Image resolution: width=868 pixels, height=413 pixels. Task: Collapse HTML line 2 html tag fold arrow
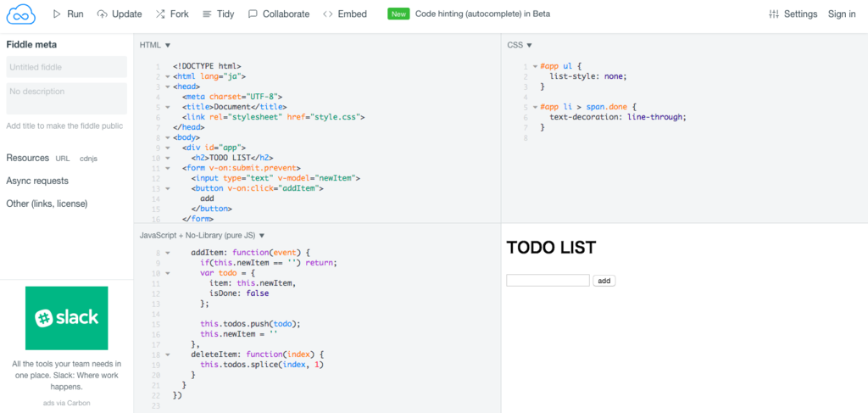pyautogui.click(x=167, y=77)
